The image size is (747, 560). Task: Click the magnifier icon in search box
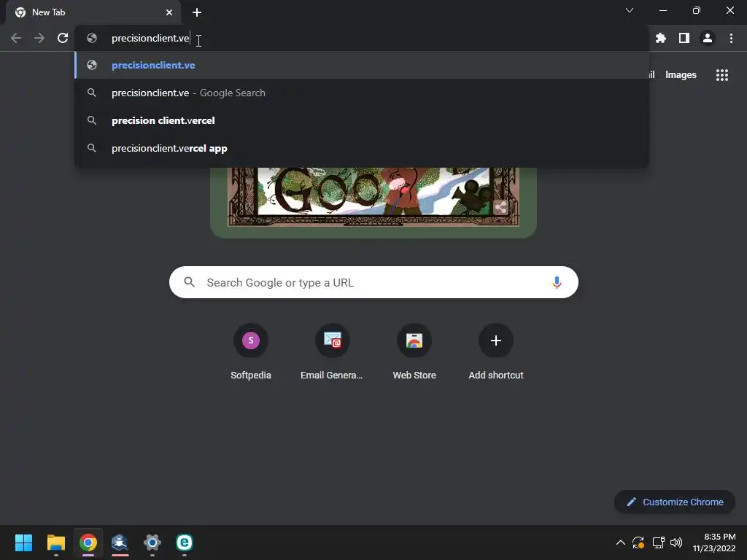point(189,282)
